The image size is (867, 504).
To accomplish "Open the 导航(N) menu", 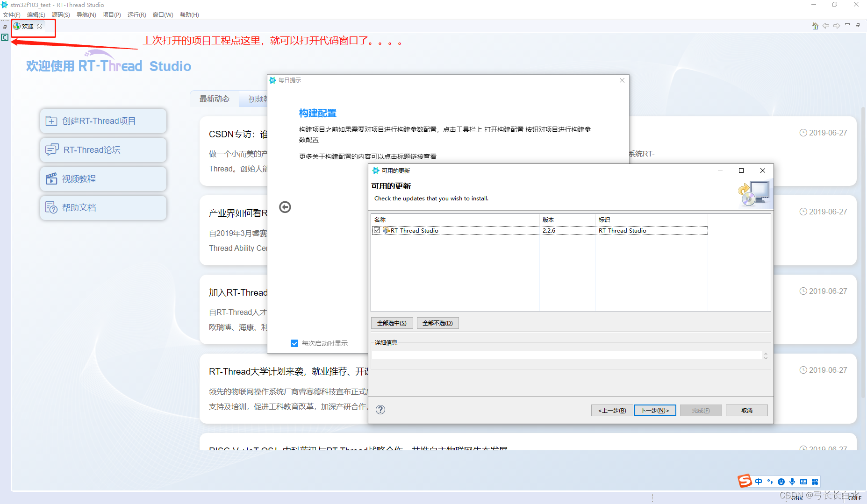I will click(86, 15).
